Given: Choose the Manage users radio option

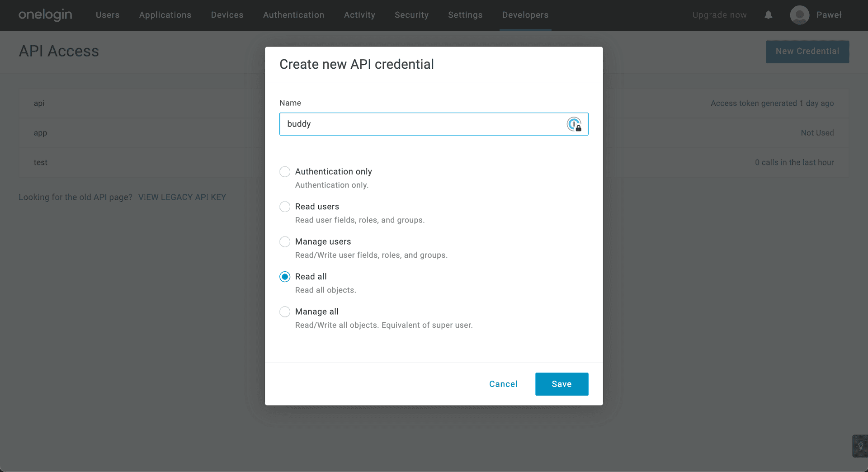Looking at the screenshot, I should point(285,242).
